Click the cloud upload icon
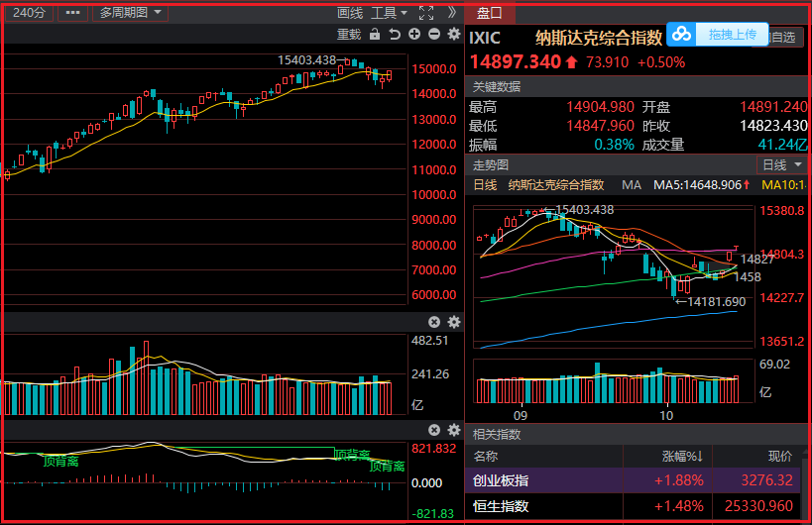Image resolution: width=812 pixels, height=525 pixels. tap(681, 34)
